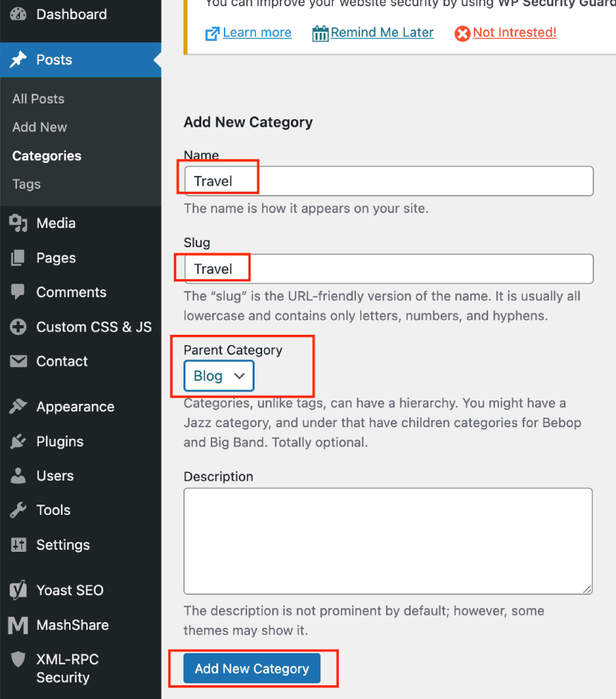Open the Tags submenu item
This screenshot has width=616, height=699.
(x=26, y=184)
